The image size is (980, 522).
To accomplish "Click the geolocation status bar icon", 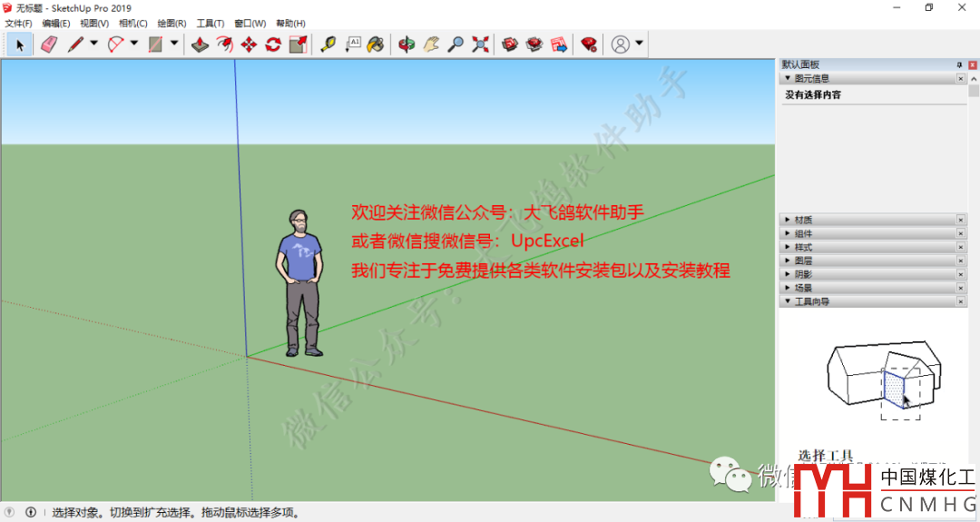I will click(11, 512).
